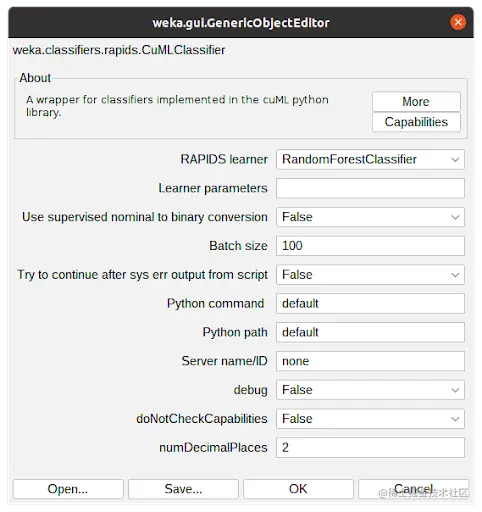Screen dimensions: 482x512
Task: Click the Cancel button
Action: pos(413,489)
